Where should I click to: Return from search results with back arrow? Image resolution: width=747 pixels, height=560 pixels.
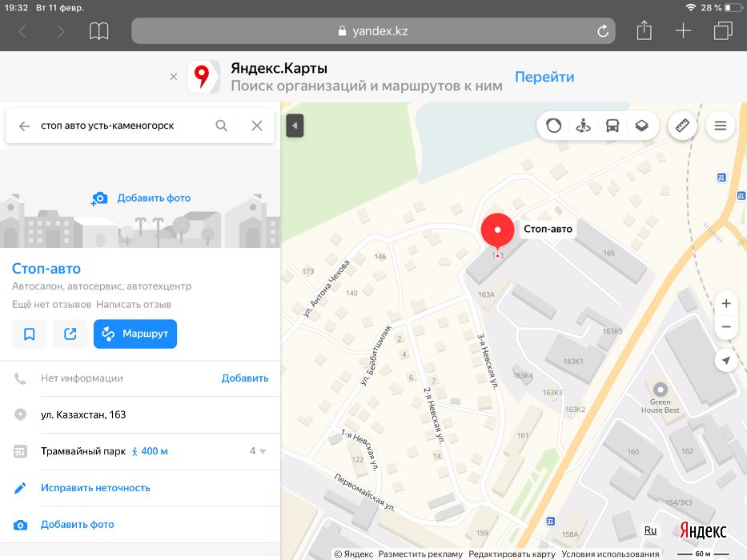point(24,126)
